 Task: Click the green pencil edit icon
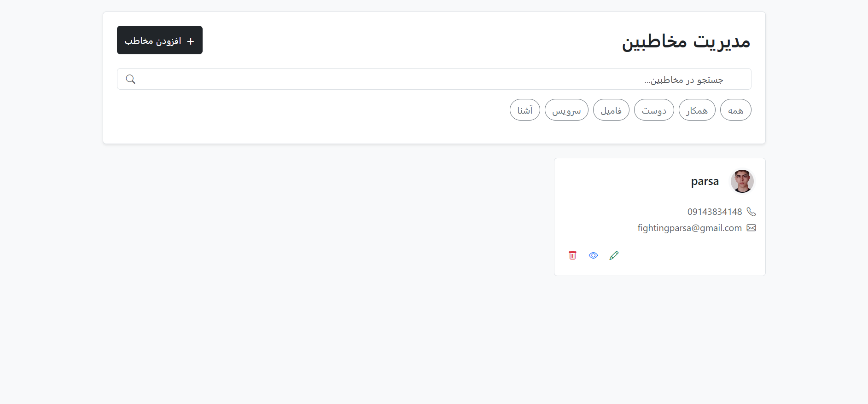(614, 255)
